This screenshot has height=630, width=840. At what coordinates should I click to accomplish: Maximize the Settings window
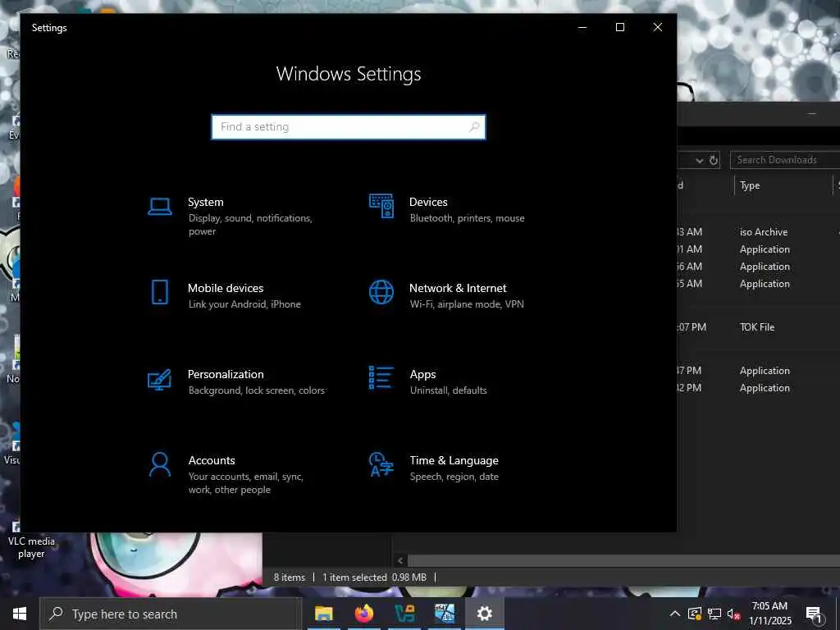[620, 27]
